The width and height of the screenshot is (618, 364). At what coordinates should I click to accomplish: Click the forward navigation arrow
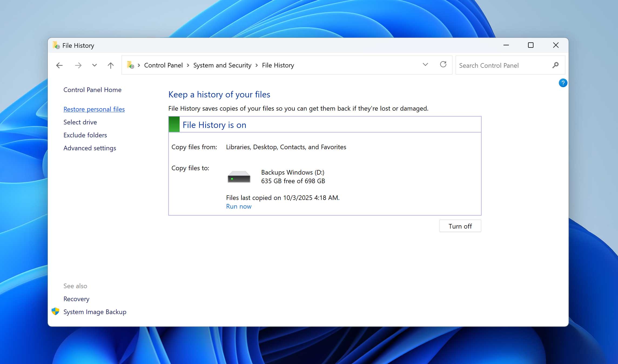(x=78, y=65)
